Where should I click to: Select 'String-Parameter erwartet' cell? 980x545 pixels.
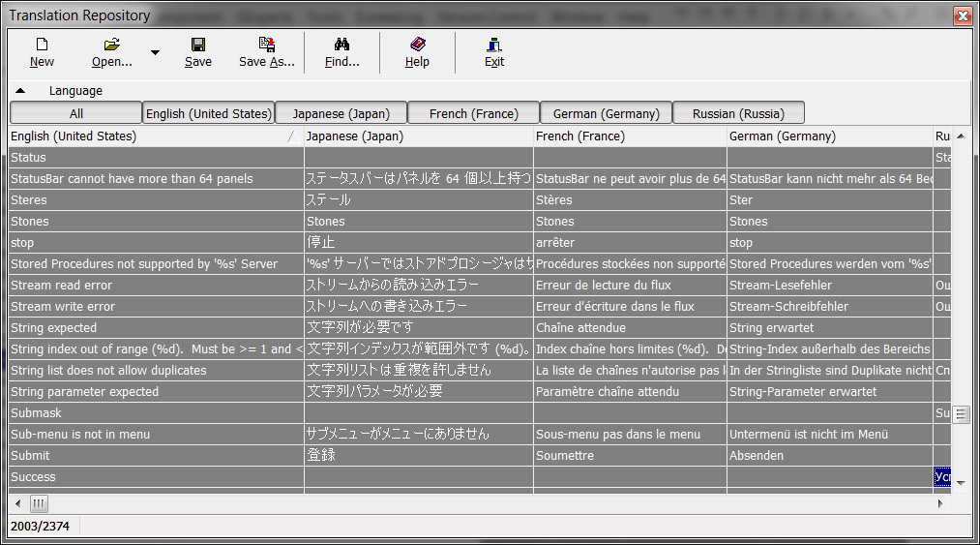click(x=830, y=392)
